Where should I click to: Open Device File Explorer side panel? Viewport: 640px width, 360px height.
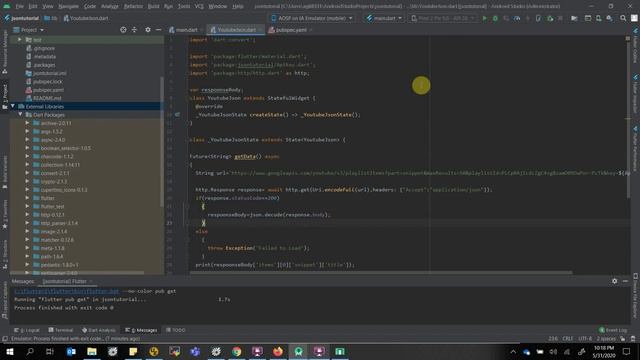tap(636, 296)
